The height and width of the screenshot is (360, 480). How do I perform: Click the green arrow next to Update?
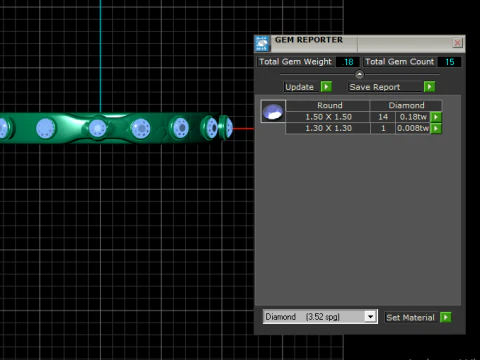pyautogui.click(x=326, y=87)
